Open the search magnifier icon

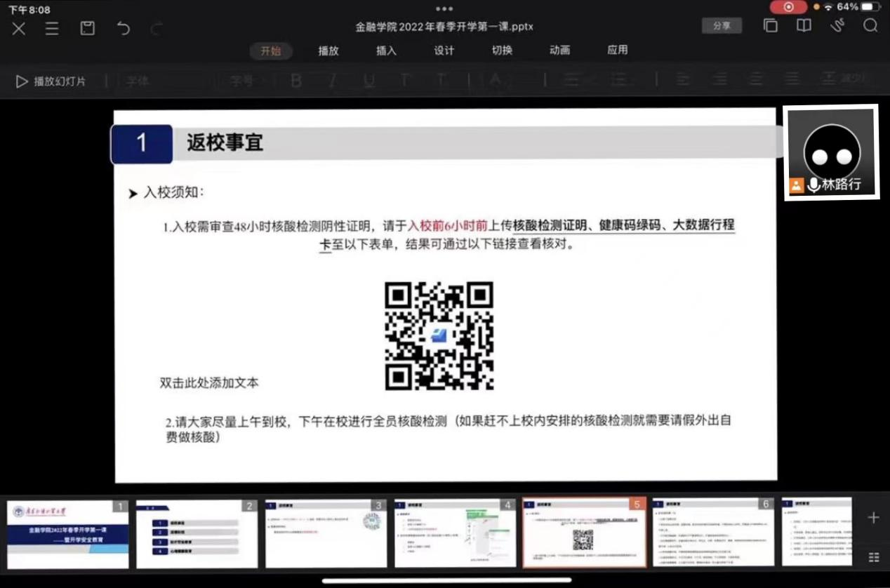870,26
